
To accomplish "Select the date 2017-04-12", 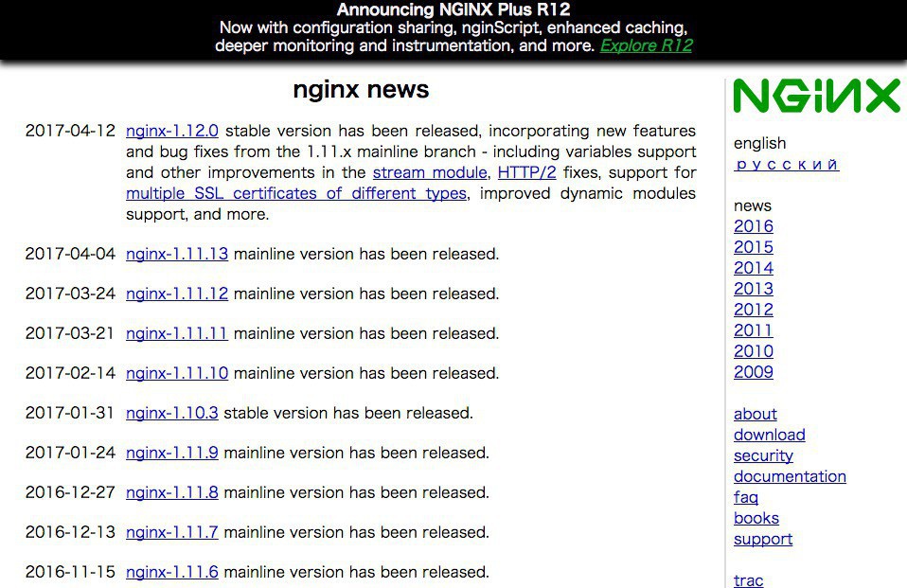I will [x=71, y=131].
